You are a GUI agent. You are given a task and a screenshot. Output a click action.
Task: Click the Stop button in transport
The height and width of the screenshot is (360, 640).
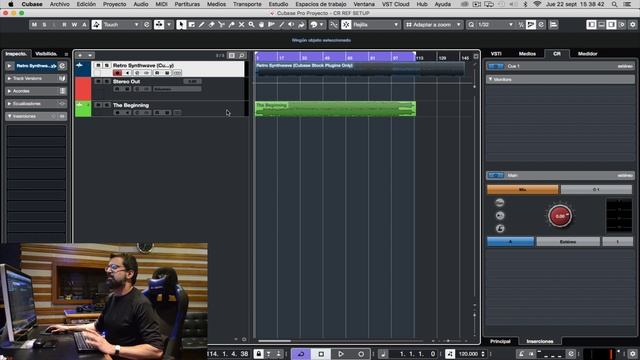click(321, 354)
